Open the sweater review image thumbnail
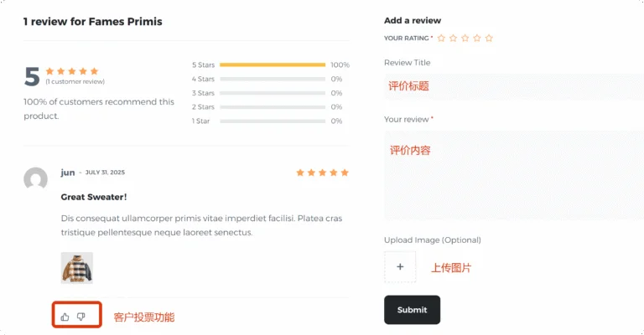Image resolution: width=644 pixels, height=335 pixels. point(77,268)
